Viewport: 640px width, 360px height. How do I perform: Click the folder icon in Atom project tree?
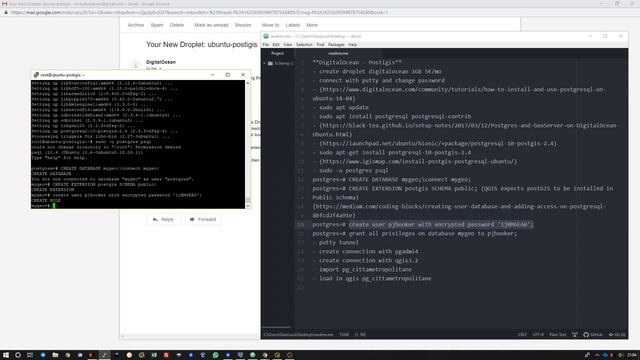click(270, 64)
